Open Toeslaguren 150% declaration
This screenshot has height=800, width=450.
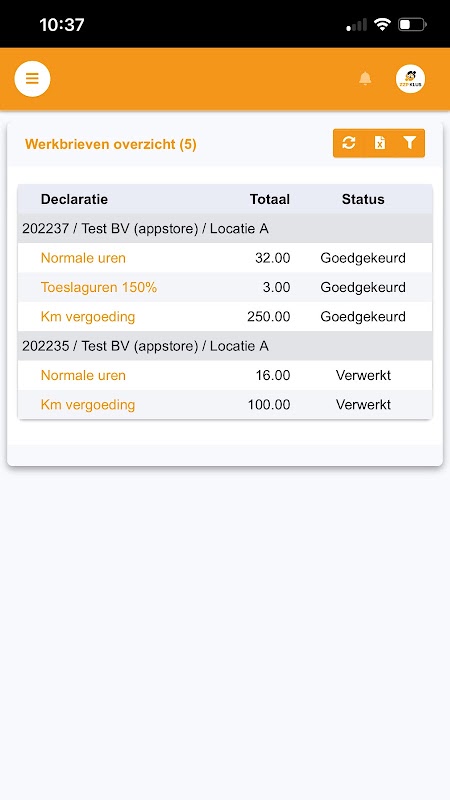click(x=99, y=287)
